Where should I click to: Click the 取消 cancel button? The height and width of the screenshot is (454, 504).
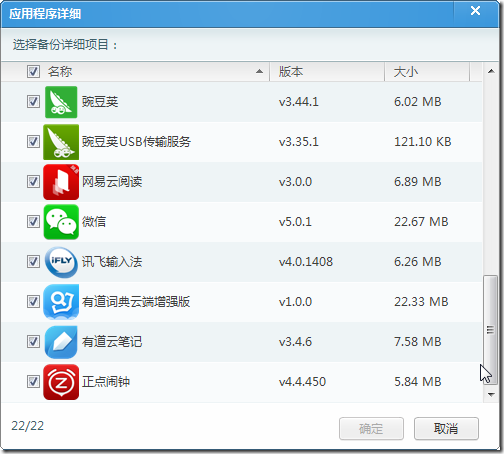click(x=446, y=428)
